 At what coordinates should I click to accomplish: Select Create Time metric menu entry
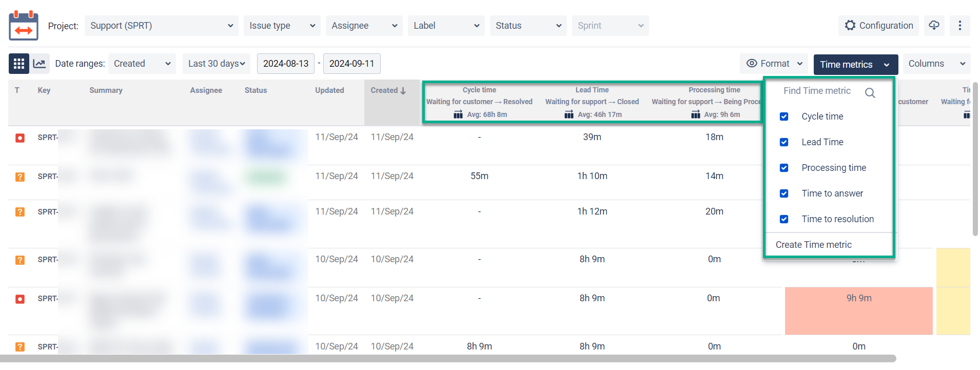(813, 245)
